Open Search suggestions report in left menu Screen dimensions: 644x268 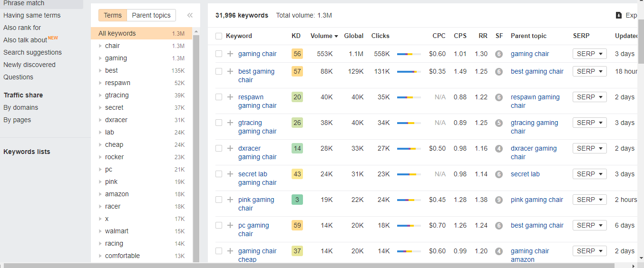tap(32, 52)
